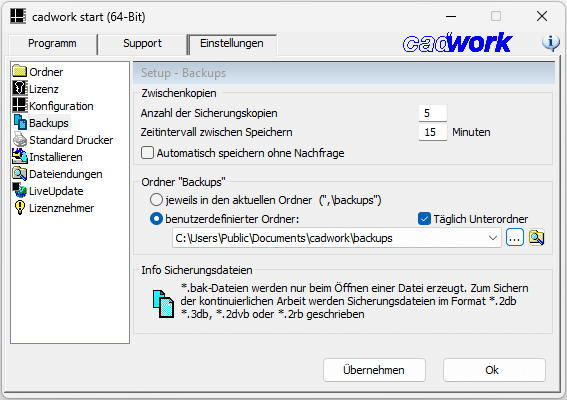Select jeweils in den aktuellen Ordner option
Image resolution: width=567 pixels, height=400 pixels.
click(x=156, y=200)
